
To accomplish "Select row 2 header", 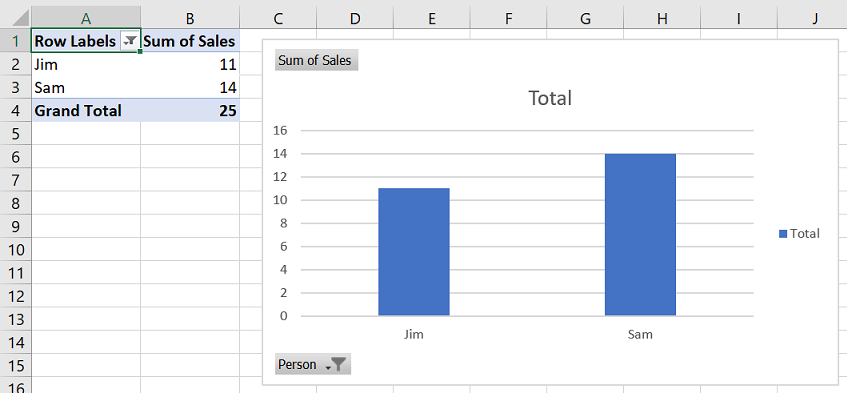I will point(16,64).
